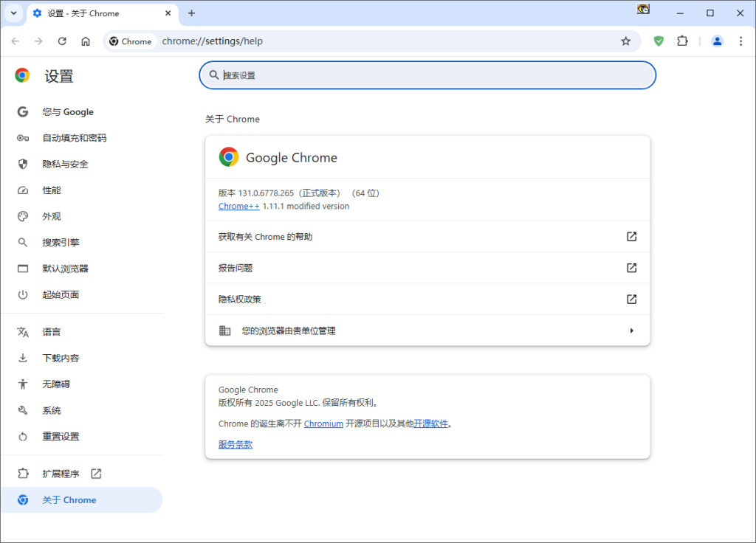Click the 无障碍 accessibility figure icon
Viewport: 756px width, 543px height.
click(23, 384)
